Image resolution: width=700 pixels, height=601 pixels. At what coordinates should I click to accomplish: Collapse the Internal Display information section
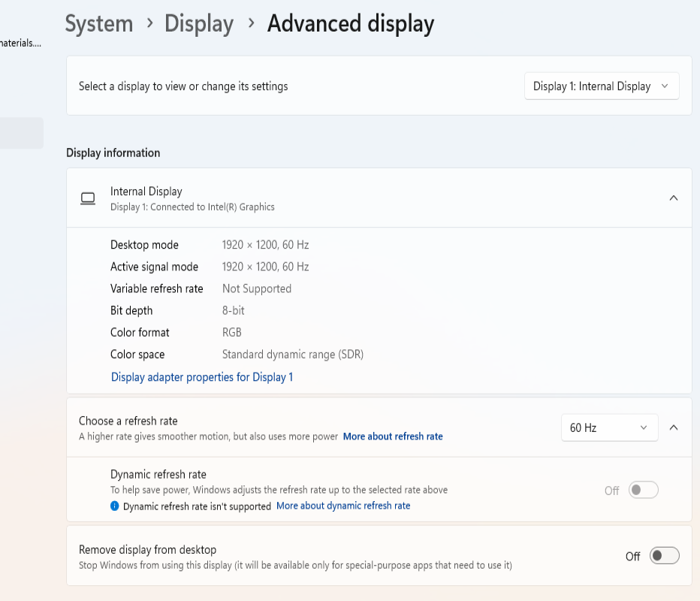674,198
